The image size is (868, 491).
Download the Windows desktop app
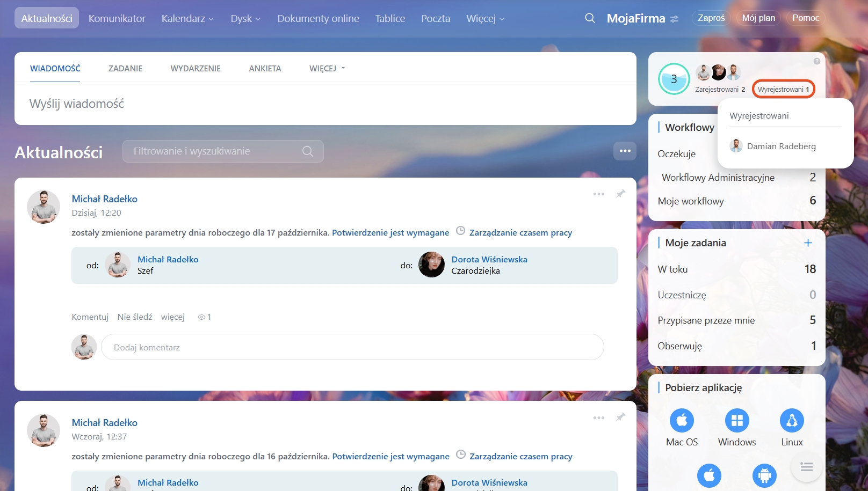(737, 421)
